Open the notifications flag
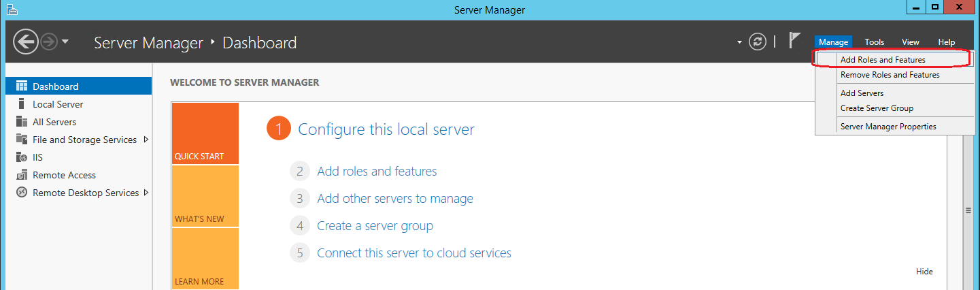The width and height of the screenshot is (980, 290). [x=794, y=41]
